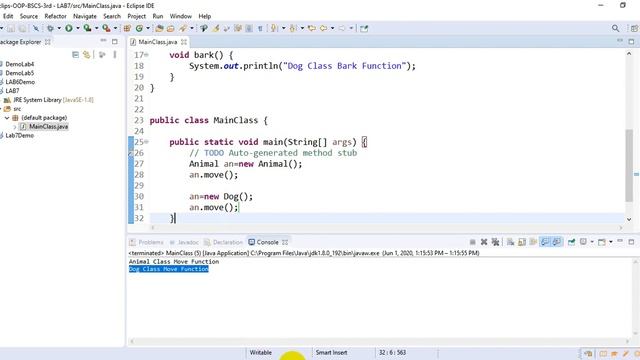Click Collapse All in Package Explorer

click(76, 54)
